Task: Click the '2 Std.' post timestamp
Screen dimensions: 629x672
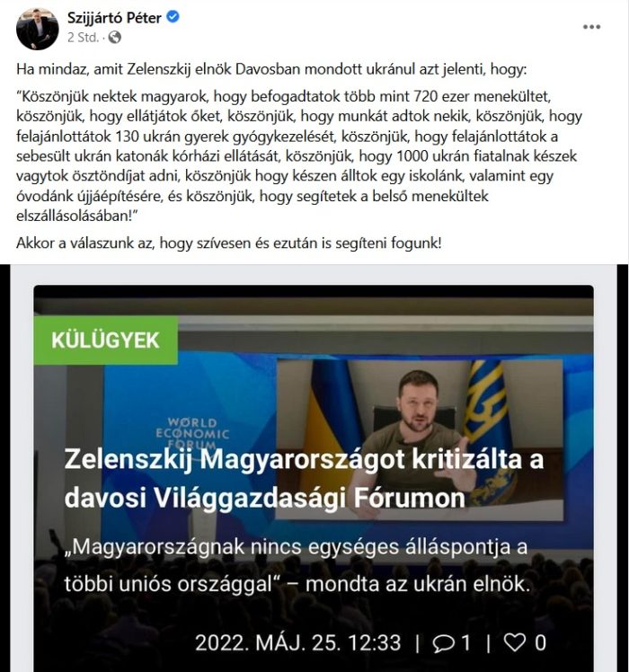Action: click(83, 38)
